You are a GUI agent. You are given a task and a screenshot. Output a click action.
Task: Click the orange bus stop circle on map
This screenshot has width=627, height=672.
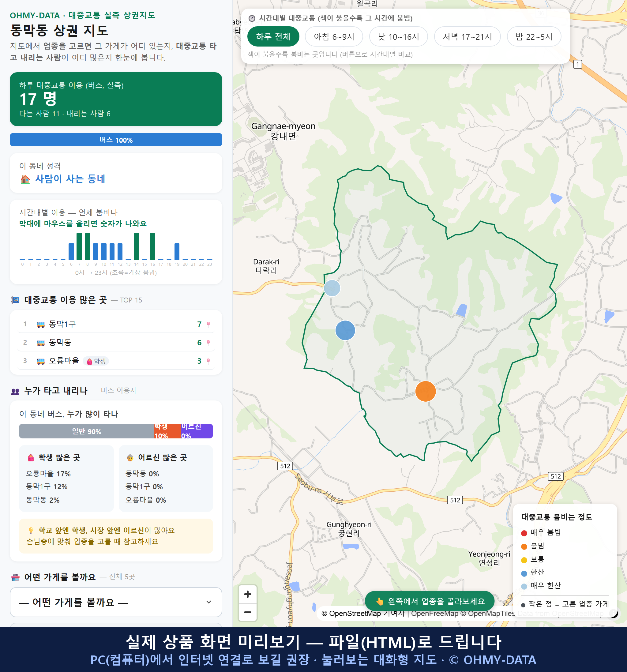[425, 391]
